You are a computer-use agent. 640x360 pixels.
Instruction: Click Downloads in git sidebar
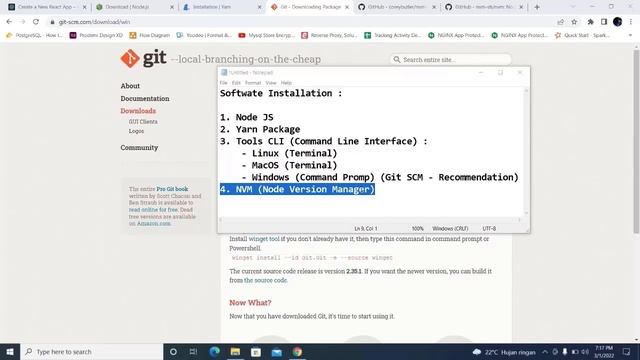[138, 111]
